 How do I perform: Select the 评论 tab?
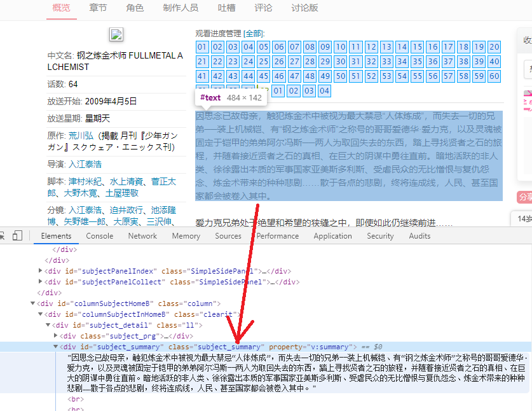(x=263, y=8)
